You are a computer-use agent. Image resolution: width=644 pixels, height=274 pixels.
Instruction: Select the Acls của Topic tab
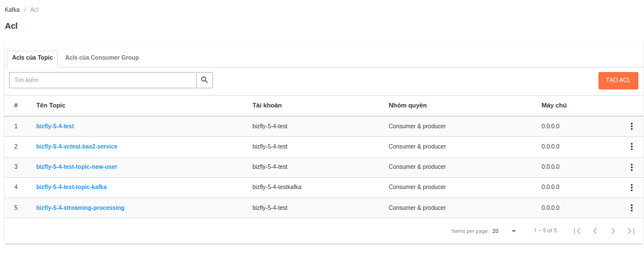33,57
